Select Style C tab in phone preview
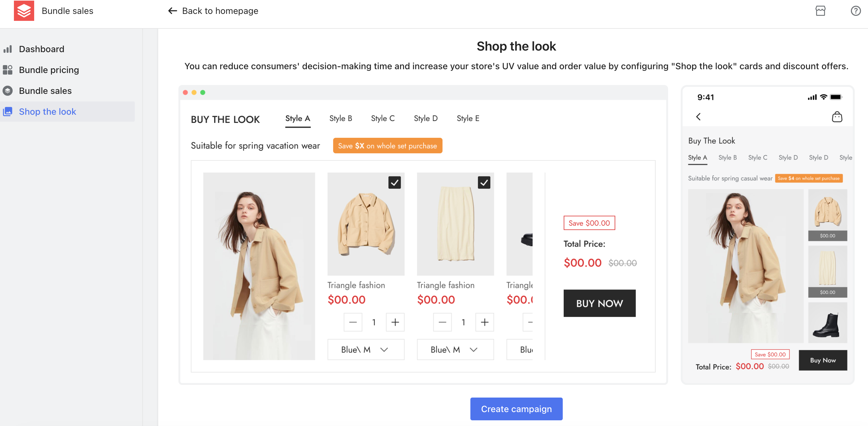 click(758, 158)
